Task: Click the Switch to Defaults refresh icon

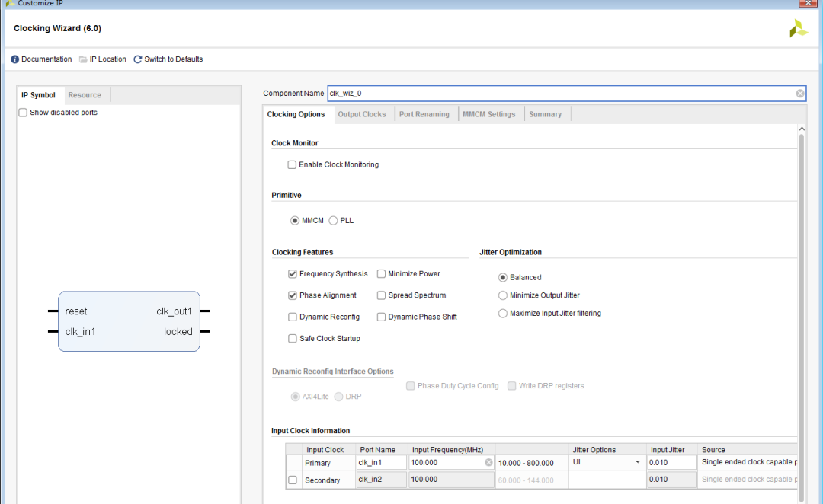Action: tap(137, 59)
